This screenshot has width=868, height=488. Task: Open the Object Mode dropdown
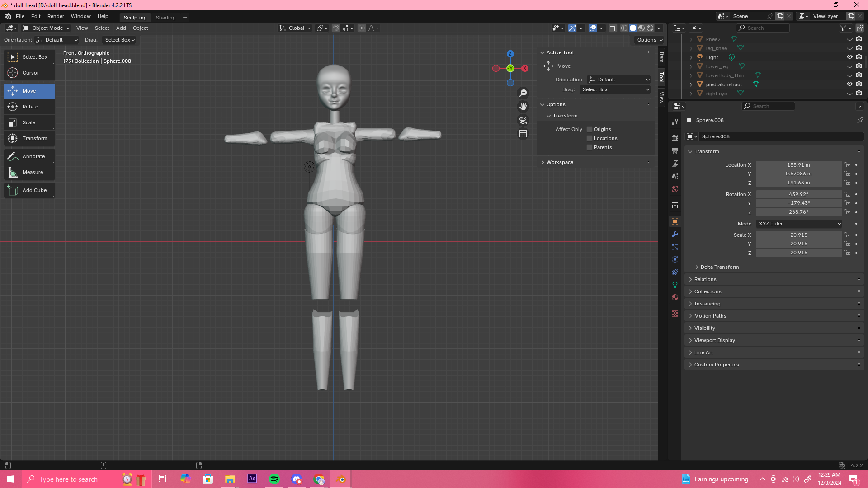coord(47,28)
